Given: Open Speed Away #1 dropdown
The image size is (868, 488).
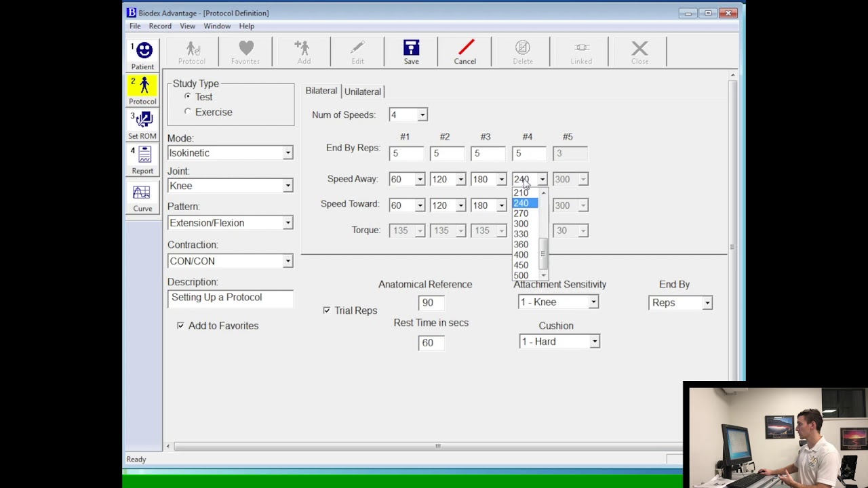Looking at the screenshot, I should coord(420,180).
